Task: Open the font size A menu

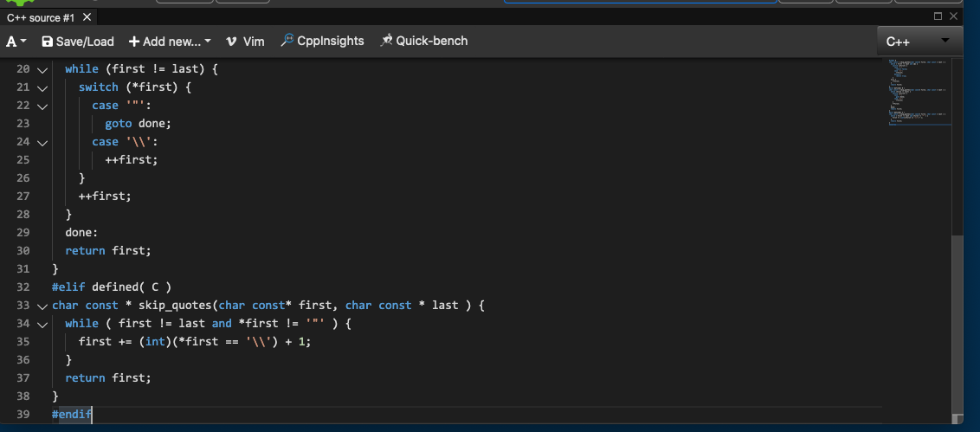Action: tap(16, 42)
